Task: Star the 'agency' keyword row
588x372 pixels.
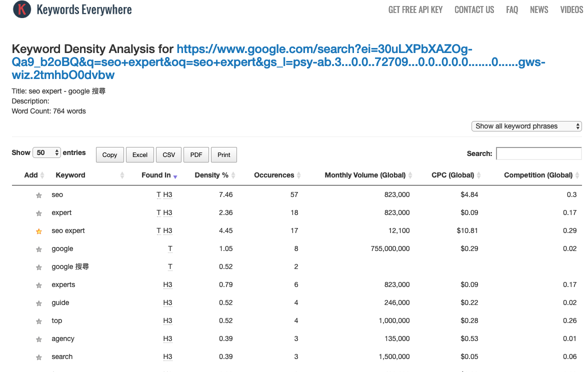Action: (x=39, y=339)
